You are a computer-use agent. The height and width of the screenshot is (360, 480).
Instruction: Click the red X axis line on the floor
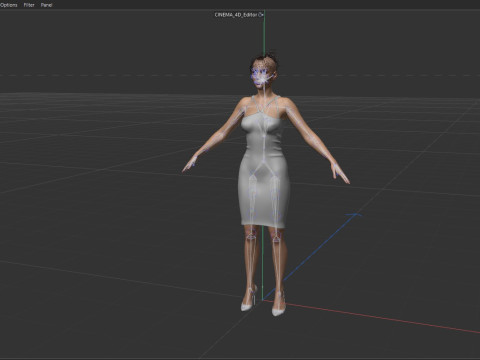point(380,318)
